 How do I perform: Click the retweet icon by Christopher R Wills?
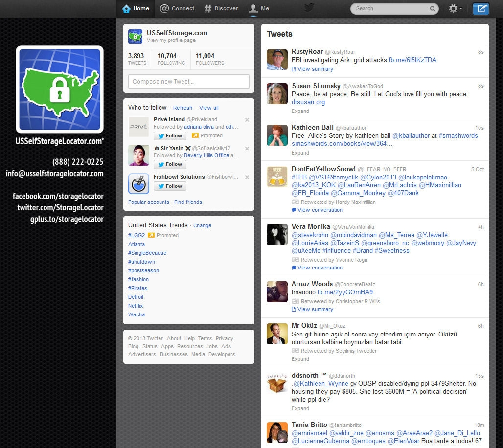click(295, 301)
